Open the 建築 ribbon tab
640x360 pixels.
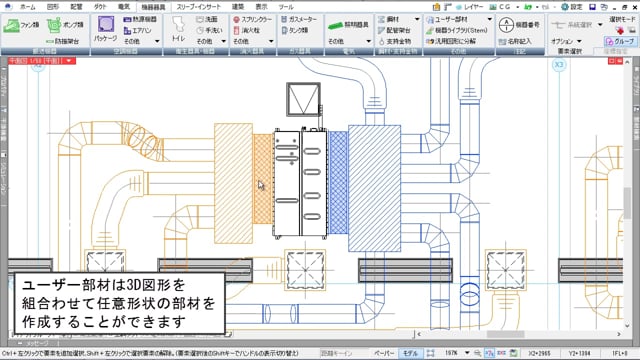click(x=238, y=7)
